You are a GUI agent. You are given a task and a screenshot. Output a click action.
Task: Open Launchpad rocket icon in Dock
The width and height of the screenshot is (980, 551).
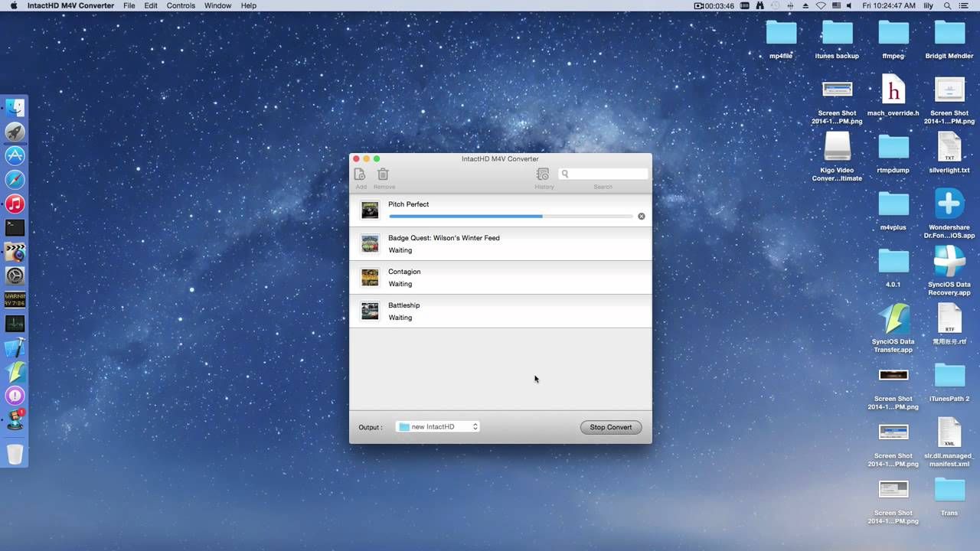click(15, 132)
